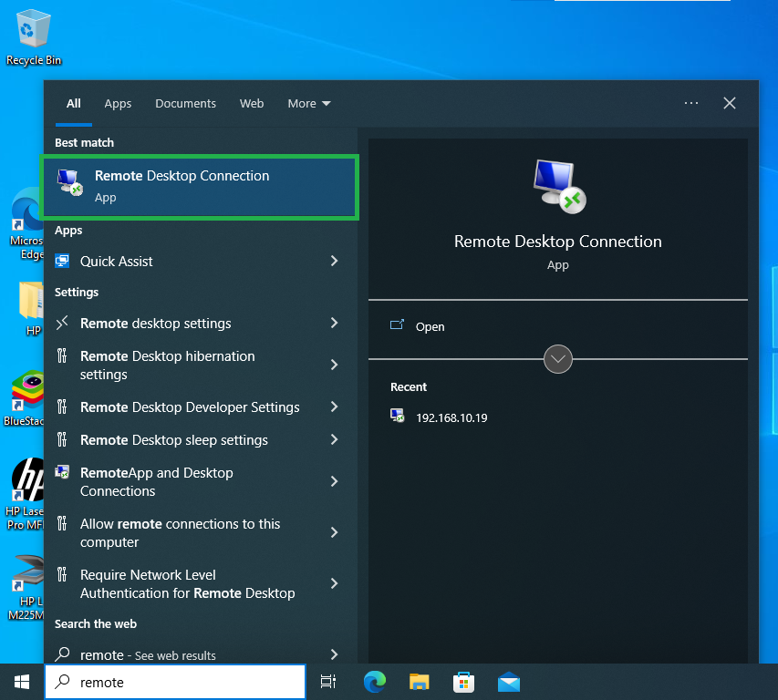Open File Explorer from the taskbar
Viewport: 778px width, 700px height.
coord(419,681)
